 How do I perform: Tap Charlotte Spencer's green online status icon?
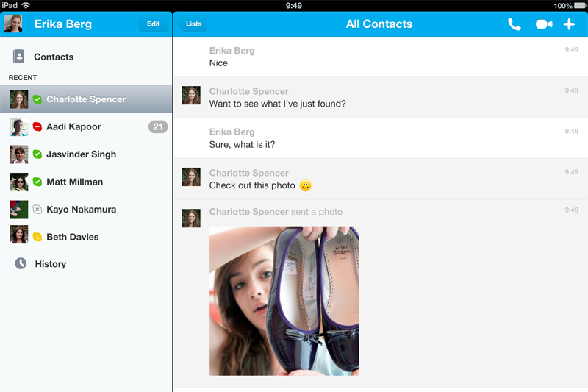[x=37, y=99]
